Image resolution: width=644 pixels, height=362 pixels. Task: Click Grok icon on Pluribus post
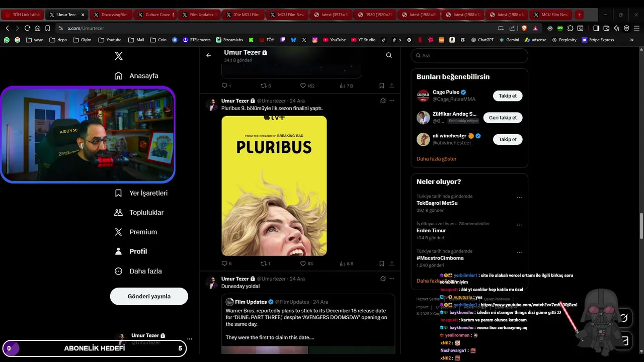383,101
